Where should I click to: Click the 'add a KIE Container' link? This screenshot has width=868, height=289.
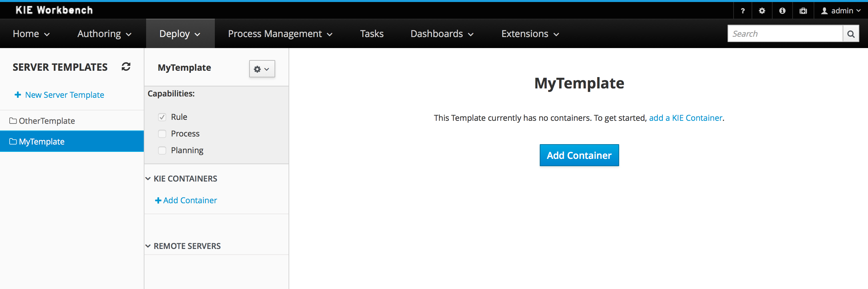pyautogui.click(x=686, y=118)
